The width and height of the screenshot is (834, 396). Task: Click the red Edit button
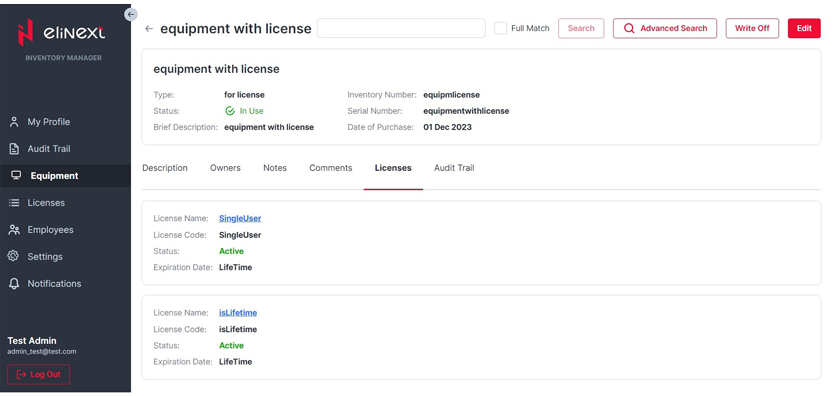(804, 28)
